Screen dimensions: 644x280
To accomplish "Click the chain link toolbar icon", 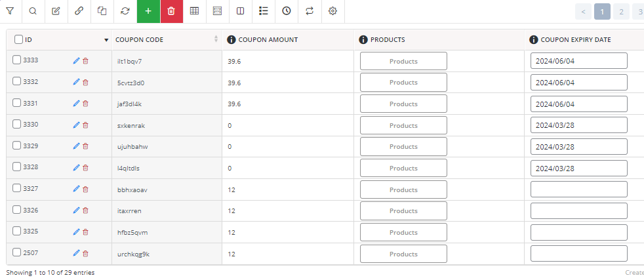I will 79,12.
